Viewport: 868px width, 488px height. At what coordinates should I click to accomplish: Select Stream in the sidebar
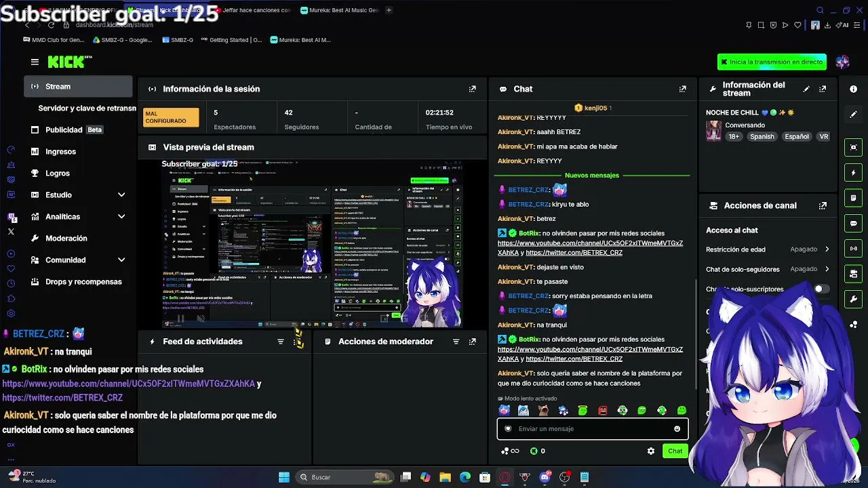pos(78,87)
